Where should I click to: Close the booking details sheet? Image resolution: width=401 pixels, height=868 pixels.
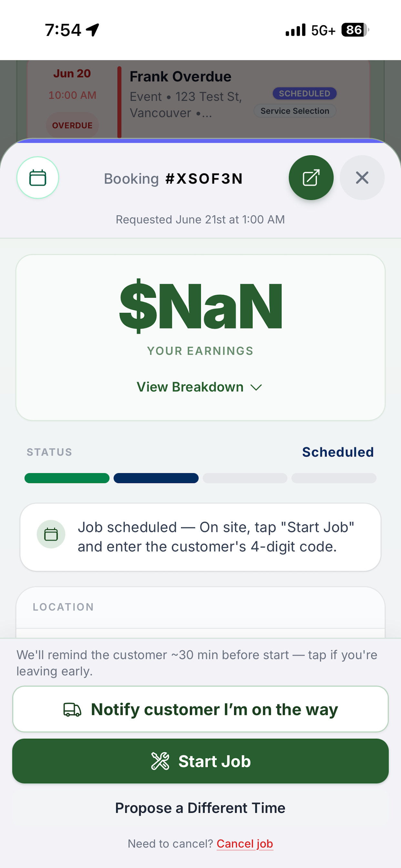pyautogui.click(x=362, y=178)
